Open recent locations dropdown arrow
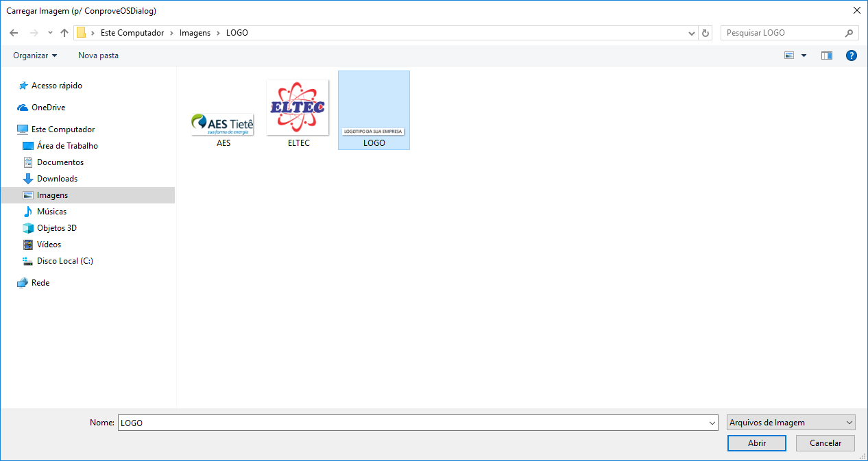Viewport: 868px width, 461px height. 50,33
